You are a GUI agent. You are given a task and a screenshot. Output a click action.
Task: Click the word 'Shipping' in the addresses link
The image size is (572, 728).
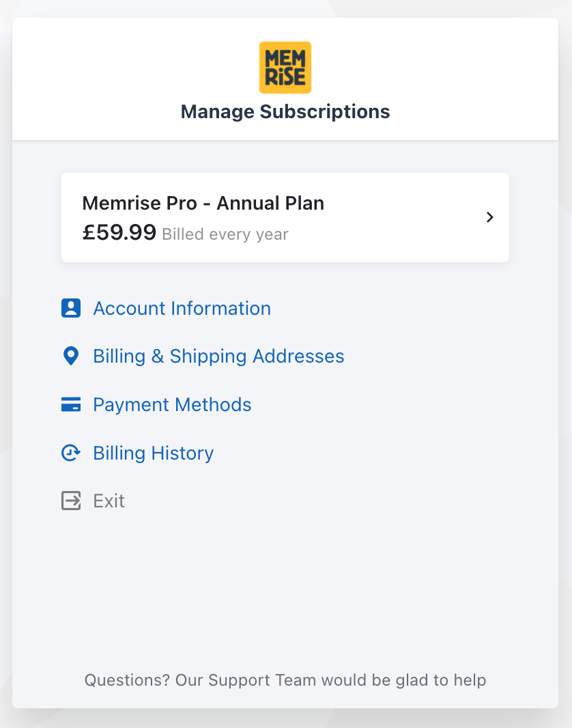tap(208, 356)
